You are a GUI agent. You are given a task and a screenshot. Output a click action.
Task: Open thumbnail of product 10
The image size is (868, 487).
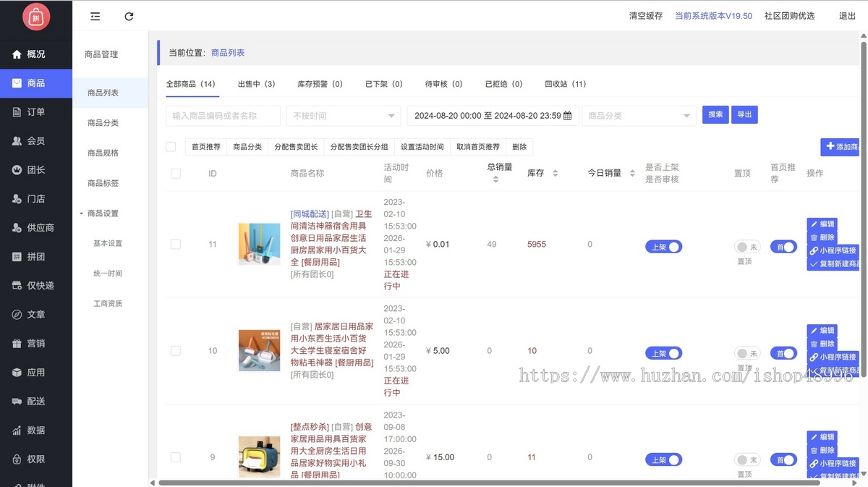pyautogui.click(x=259, y=350)
